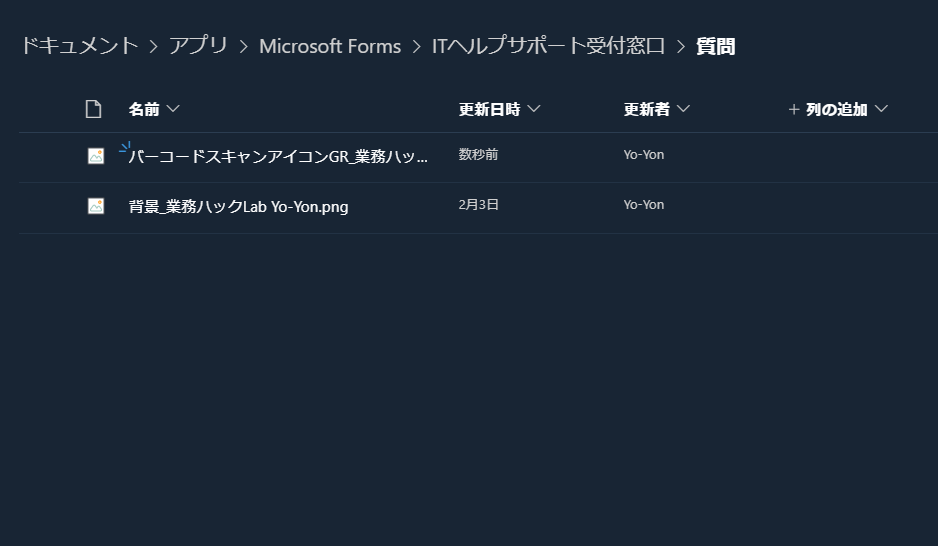Screen dimensions: 938x546
Task: Click the plus icon beside 列の追加
Action: click(794, 109)
